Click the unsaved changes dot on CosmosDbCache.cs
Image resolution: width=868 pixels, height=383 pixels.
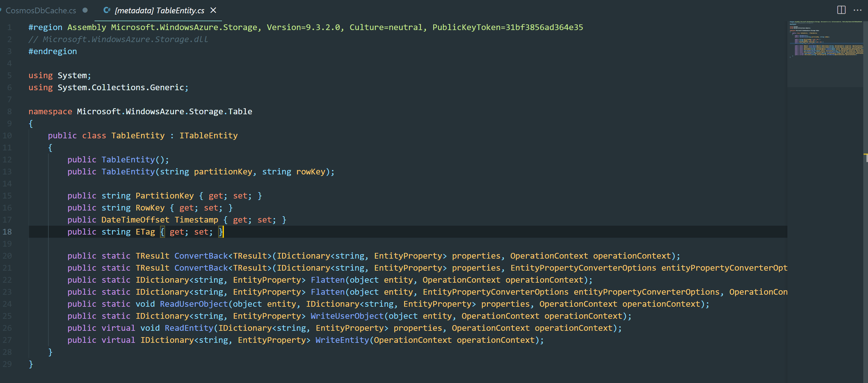85,10
